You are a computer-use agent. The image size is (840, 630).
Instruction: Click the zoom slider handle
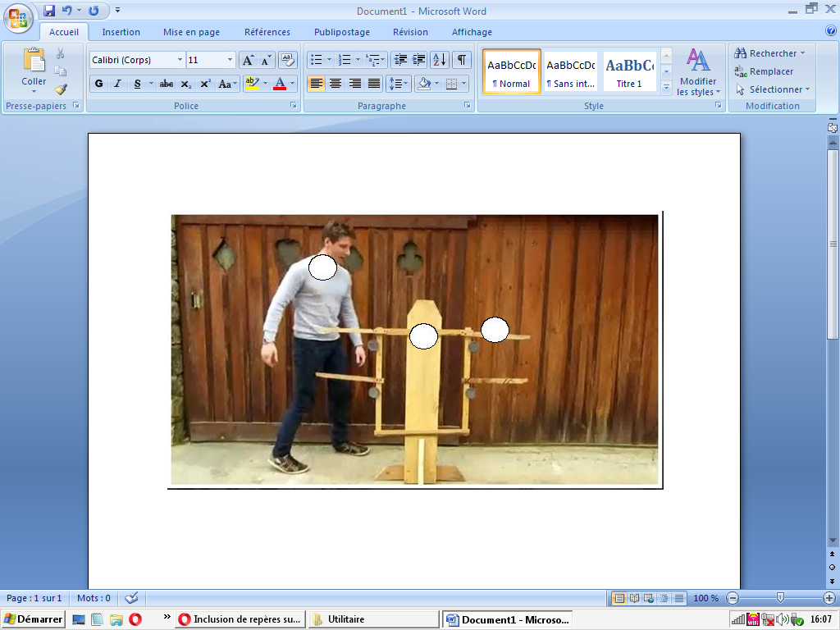tap(781, 598)
